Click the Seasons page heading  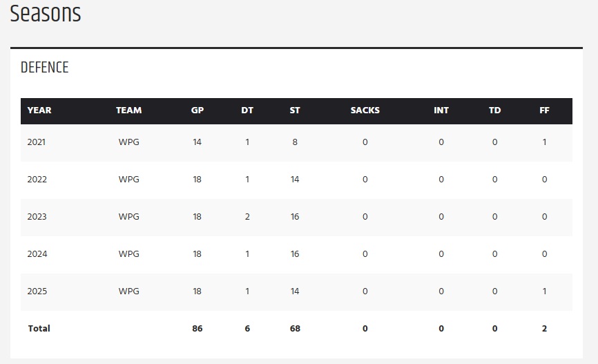click(x=46, y=14)
